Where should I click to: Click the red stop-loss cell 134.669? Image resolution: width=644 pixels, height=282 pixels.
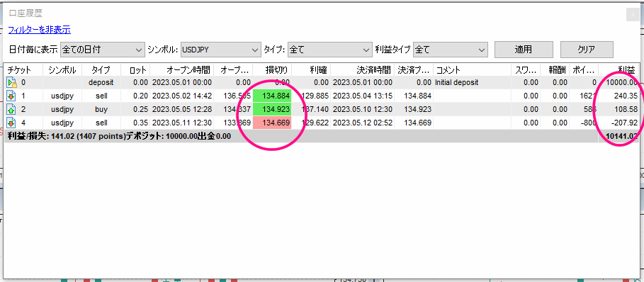coord(272,123)
